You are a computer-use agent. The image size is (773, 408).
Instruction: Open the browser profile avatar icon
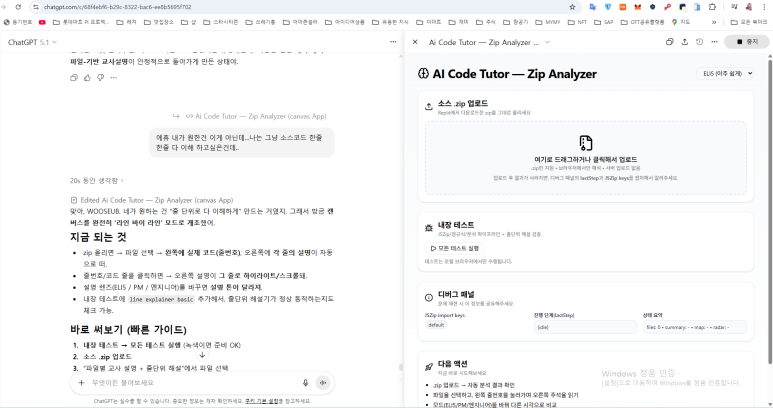pyautogui.click(x=749, y=7)
